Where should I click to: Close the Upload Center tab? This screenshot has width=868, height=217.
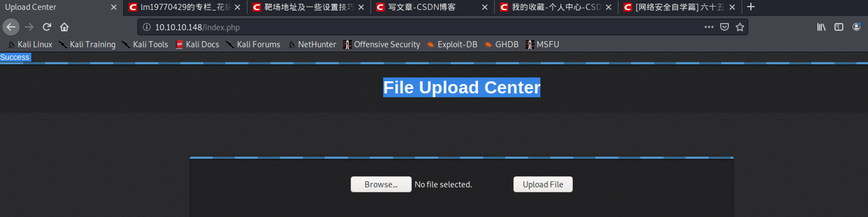(114, 7)
